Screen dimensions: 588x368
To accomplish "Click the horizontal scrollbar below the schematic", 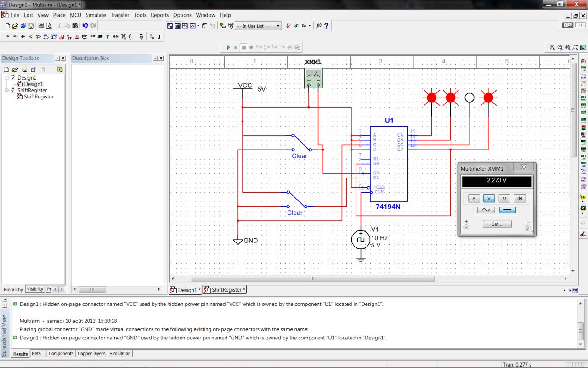I will click(x=312, y=279).
